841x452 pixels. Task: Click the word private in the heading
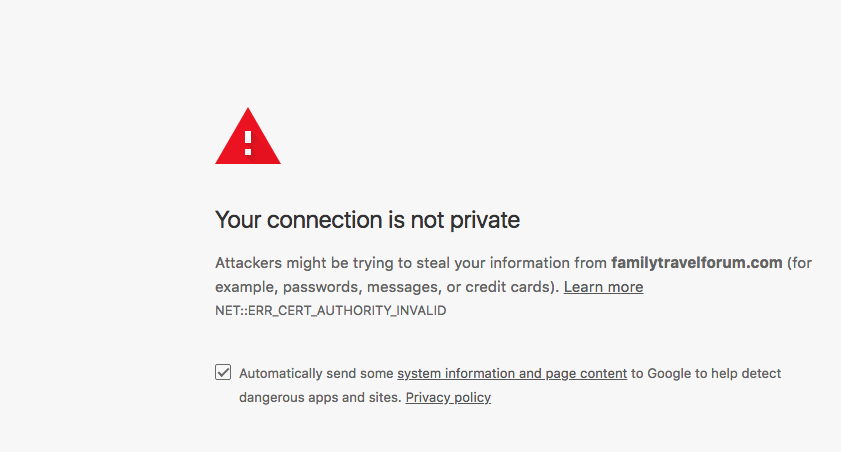(485, 220)
